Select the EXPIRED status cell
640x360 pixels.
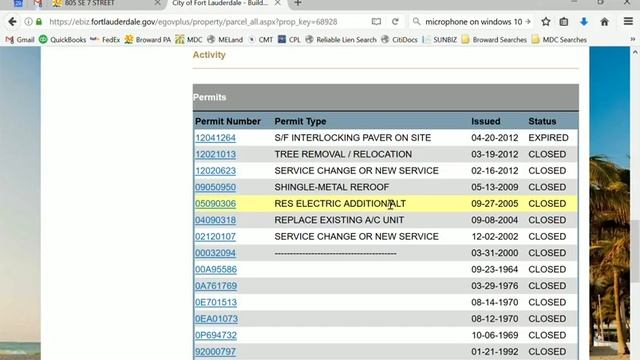(x=548, y=138)
